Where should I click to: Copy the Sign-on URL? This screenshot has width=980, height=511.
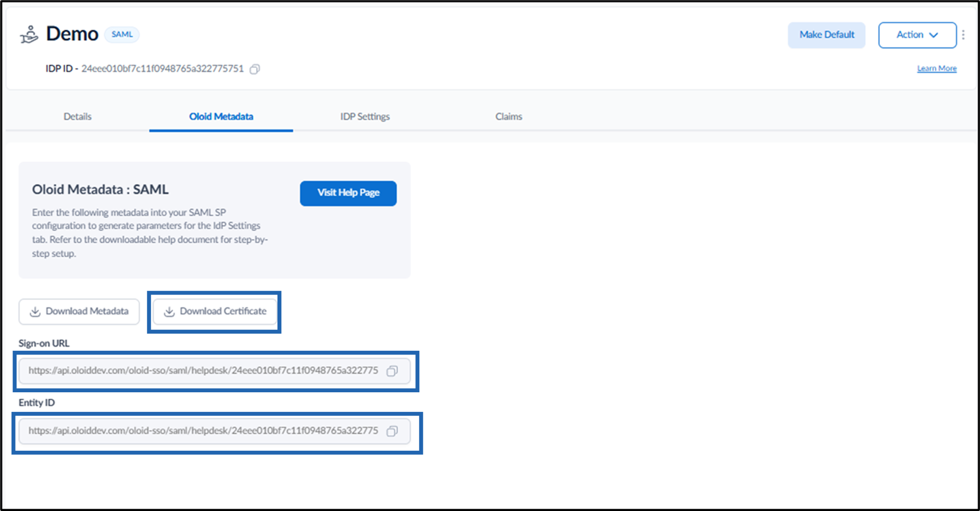pos(392,371)
